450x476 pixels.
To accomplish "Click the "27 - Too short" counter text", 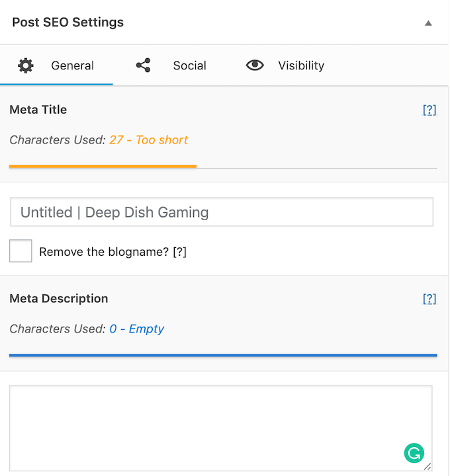I will click(148, 139).
